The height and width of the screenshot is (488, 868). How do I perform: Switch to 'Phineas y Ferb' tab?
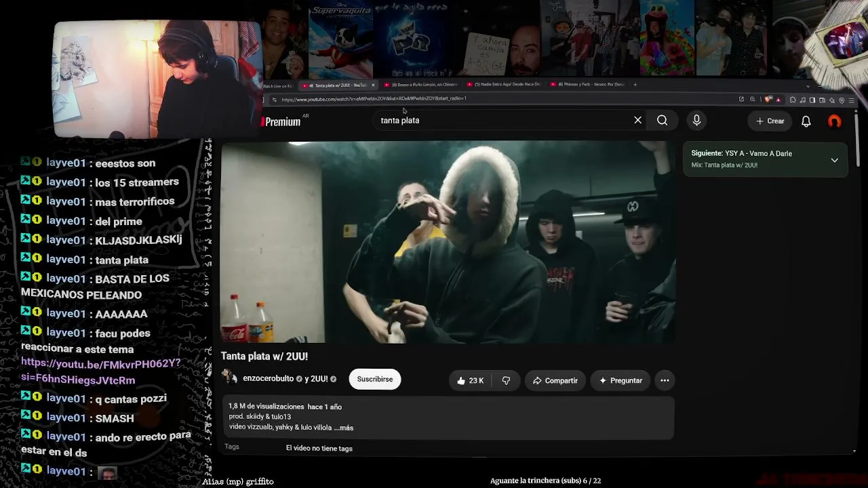[x=587, y=85]
